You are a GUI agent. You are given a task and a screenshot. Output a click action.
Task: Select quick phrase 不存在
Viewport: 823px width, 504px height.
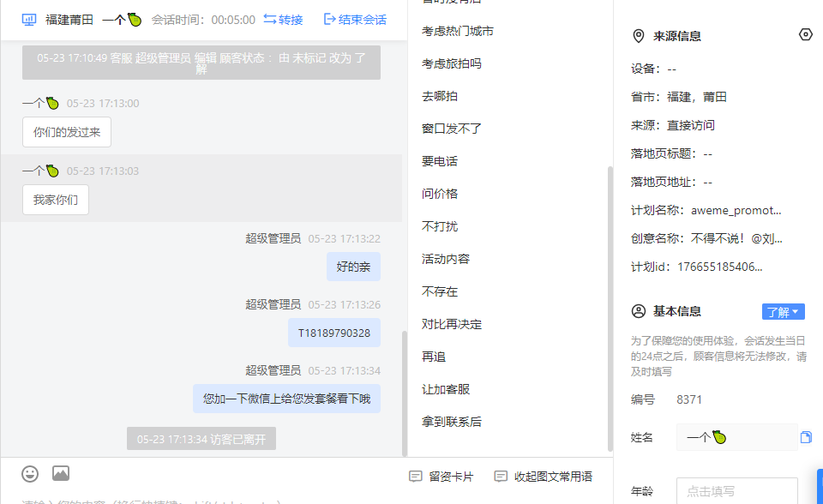click(440, 291)
